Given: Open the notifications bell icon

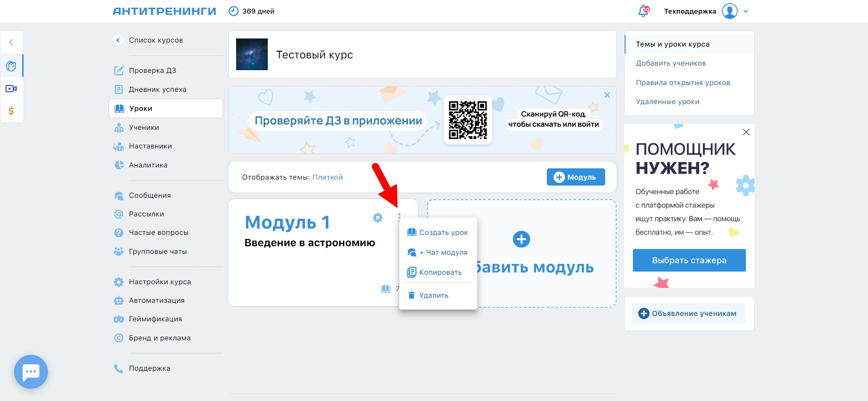Looking at the screenshot, I should tap(643, 11).
